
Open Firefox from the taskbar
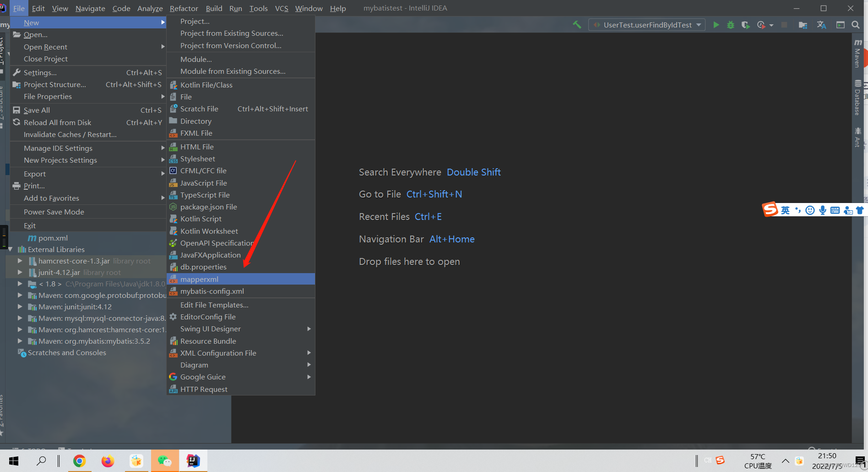point(108,461)
